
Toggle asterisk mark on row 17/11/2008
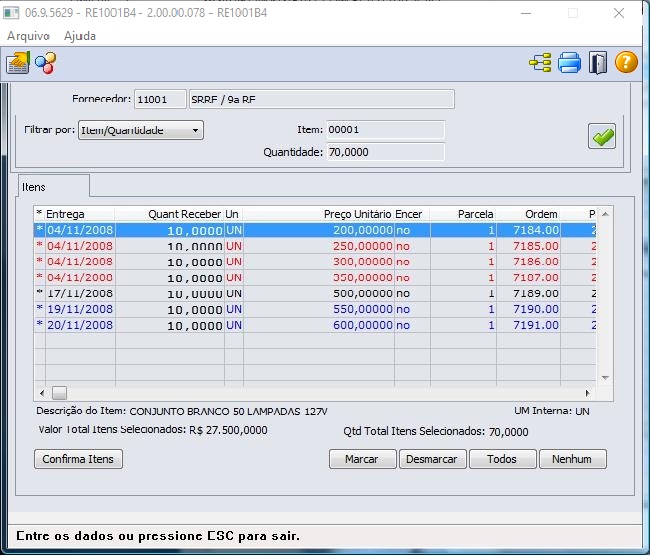point(39,293)
